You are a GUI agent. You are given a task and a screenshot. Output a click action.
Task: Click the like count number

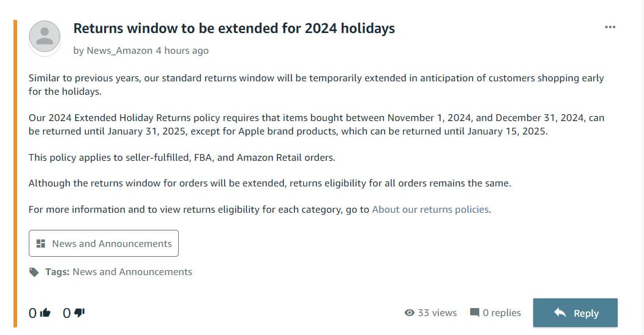pyautogui.click(x=32, y=313)
